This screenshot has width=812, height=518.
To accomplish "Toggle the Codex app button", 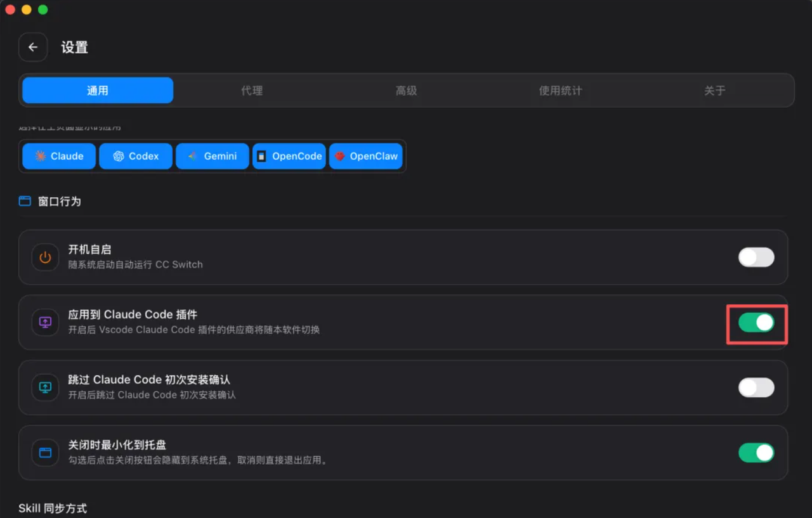I will [x=136, y=156].
